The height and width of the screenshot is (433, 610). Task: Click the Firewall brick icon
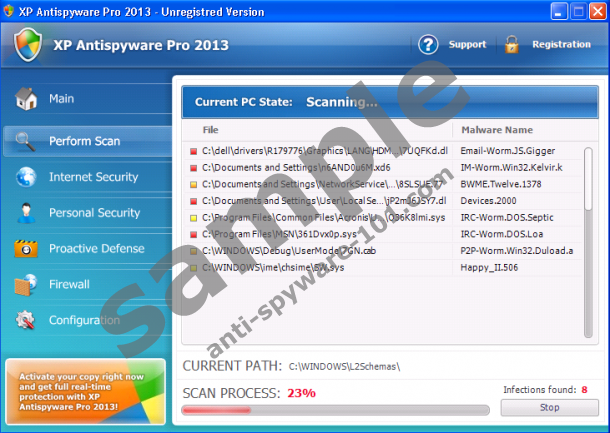[27, 285]
